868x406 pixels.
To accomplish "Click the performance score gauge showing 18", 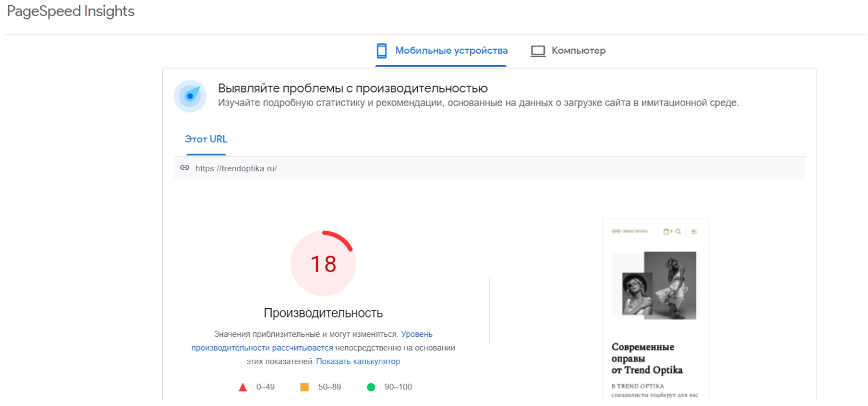I will coord(323,264).
